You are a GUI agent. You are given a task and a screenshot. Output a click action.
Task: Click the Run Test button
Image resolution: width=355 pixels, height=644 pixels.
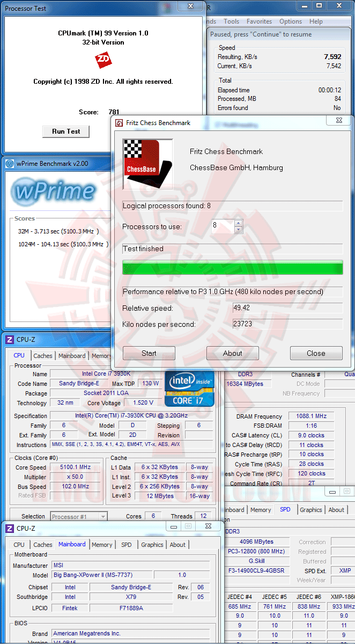66,131
